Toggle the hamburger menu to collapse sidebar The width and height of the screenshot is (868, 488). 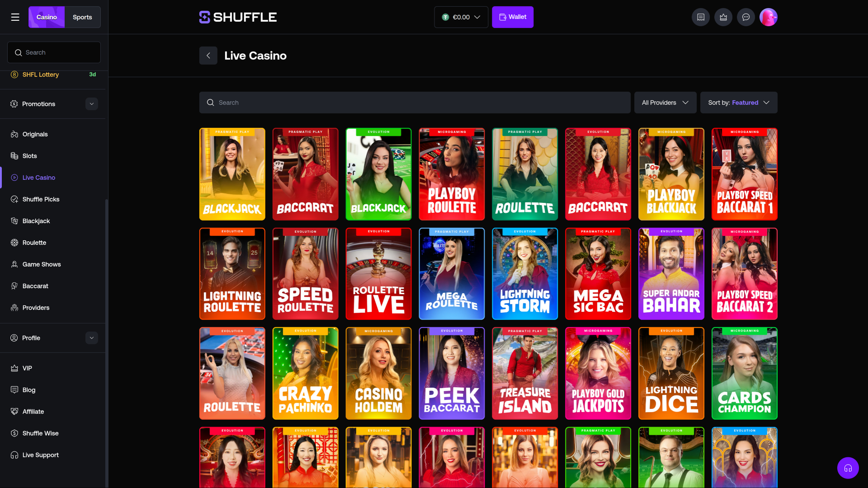[x=15, y=17]
